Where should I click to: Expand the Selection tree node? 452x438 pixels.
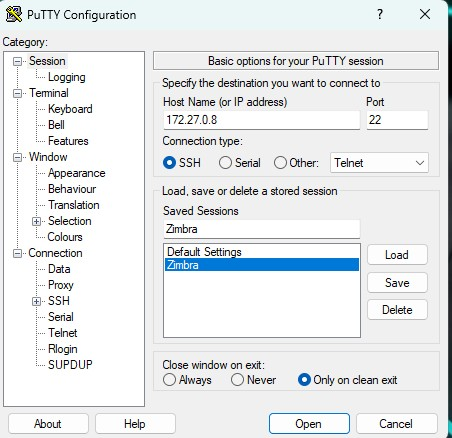[36, 221]
